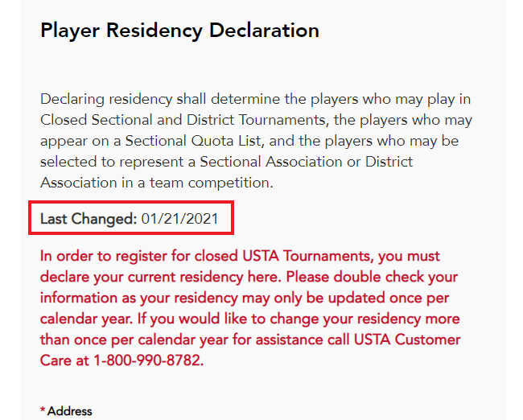523x420 pixels.
Task: Click the Last Changed label
Action: 89,219
